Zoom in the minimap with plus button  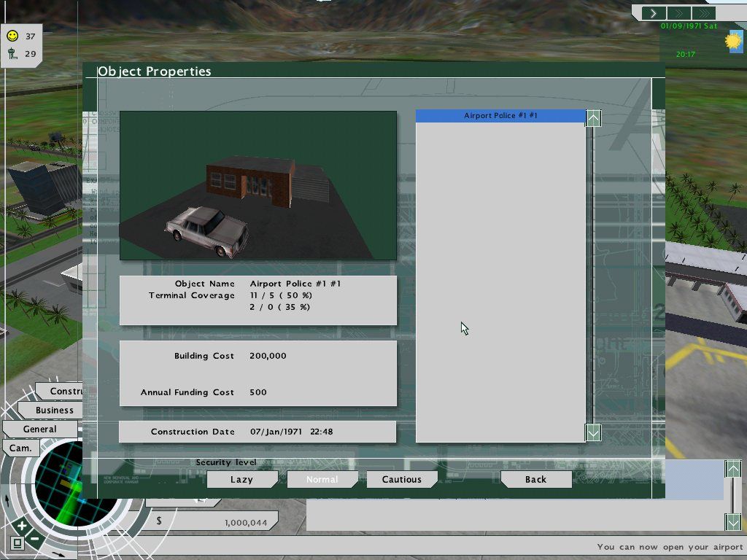(22, 526)
